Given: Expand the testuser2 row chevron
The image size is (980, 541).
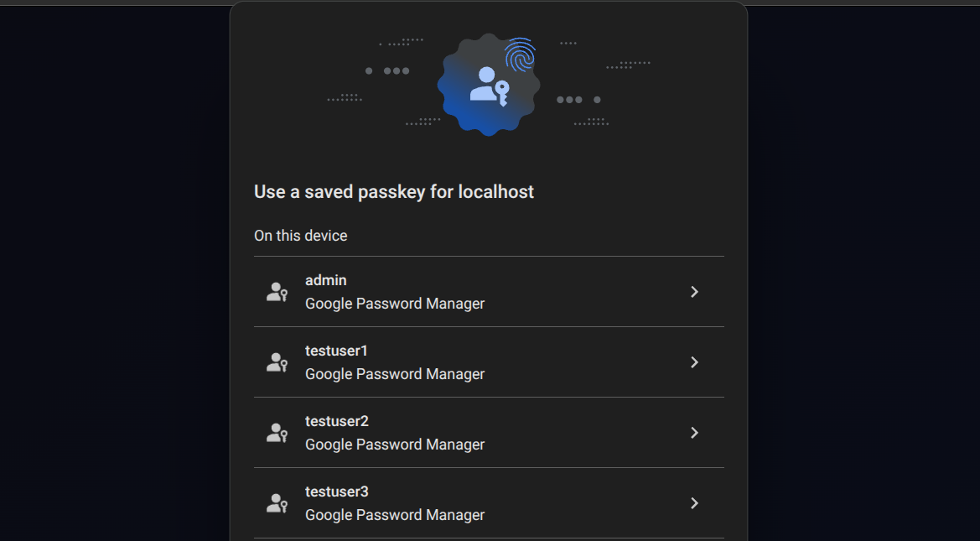Looking at the screenshot, I should tap(694, 432).
